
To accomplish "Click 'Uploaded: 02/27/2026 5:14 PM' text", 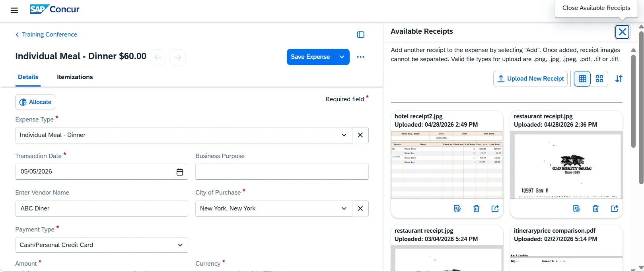I will click(x=555, y=239).
